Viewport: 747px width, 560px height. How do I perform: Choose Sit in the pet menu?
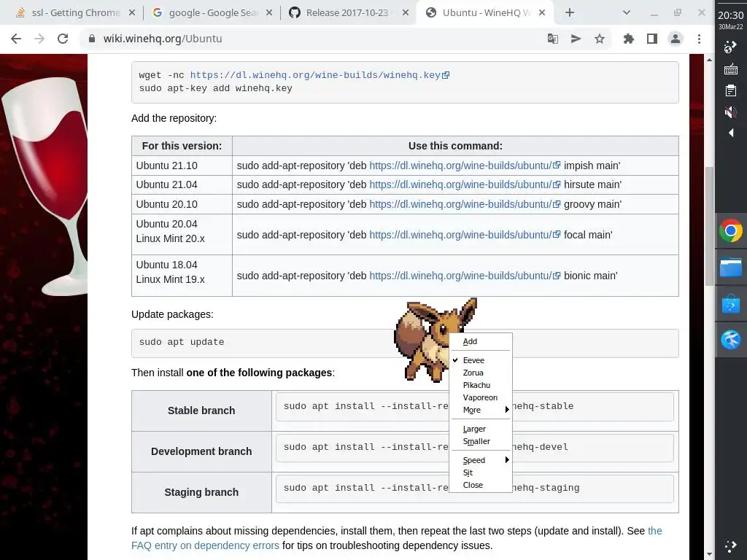(x=480, y=472)
